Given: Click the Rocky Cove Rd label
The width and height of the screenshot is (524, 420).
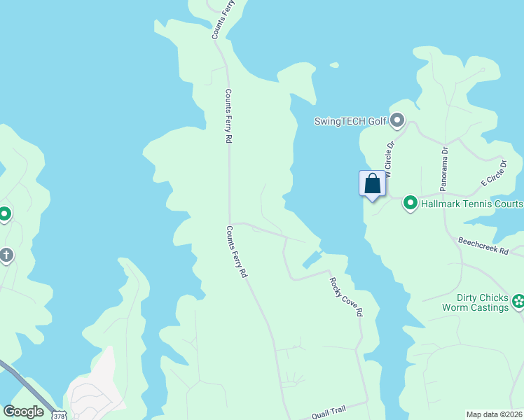Looking at the screenshot, I should (346, 297).
